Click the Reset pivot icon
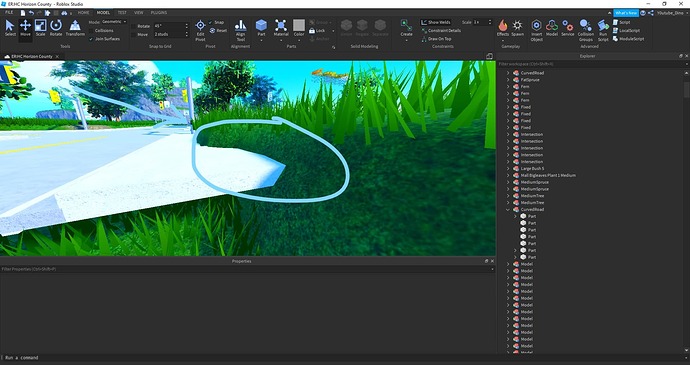The height and width of the screenshot is (365, 690). (213, 30)
